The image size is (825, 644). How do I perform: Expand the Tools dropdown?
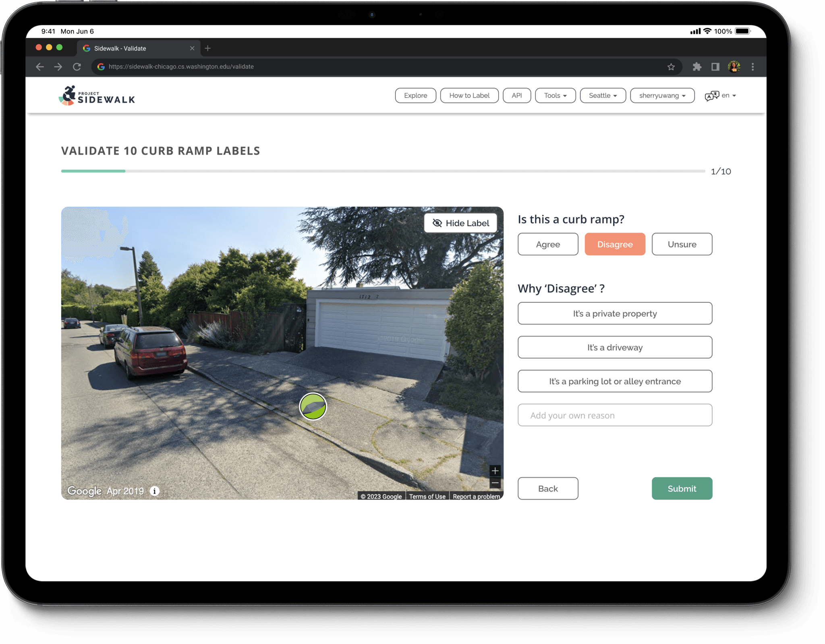[555, 96]
